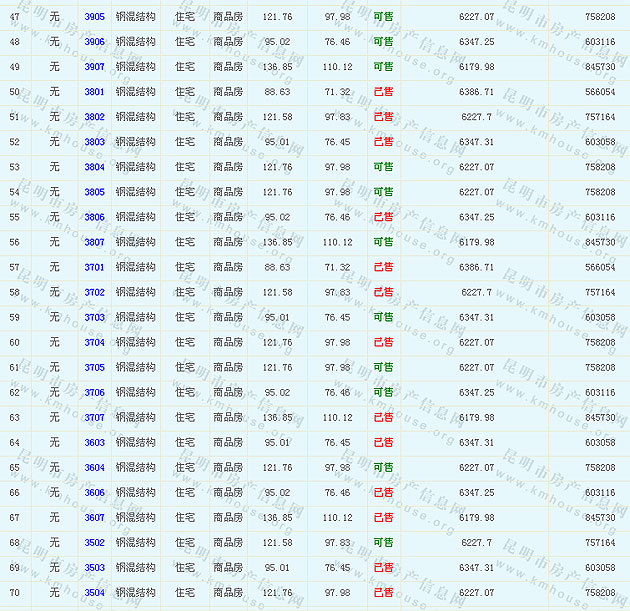Screen dimensions: 630x611
Task: Open room 3802 link
Action: (94, 117)
